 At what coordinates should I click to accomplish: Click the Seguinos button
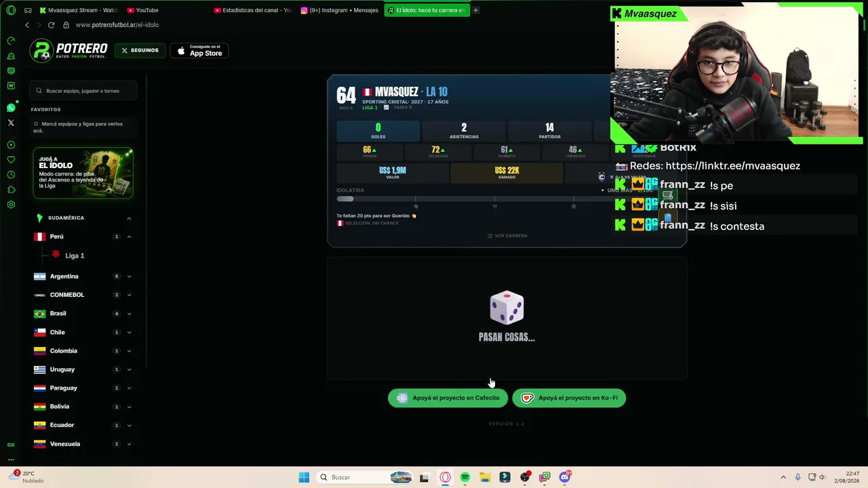click(x=140, y=50)
